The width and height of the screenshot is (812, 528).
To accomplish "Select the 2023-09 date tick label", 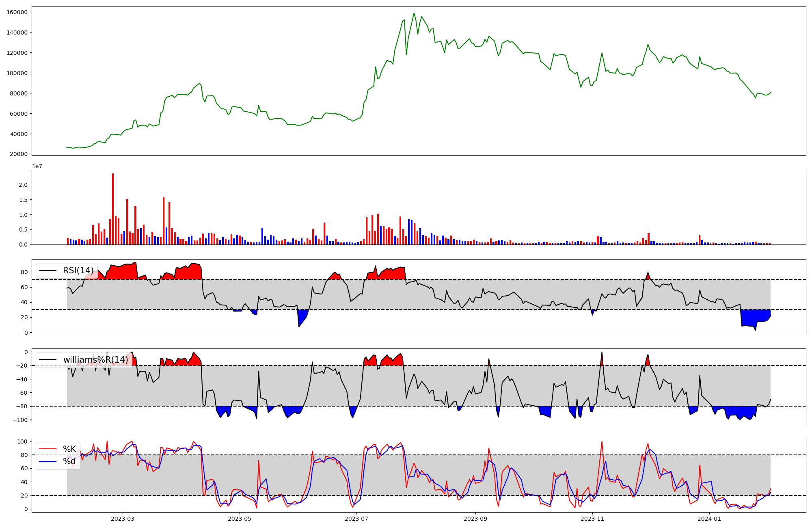I will click(x=475, y=519).
